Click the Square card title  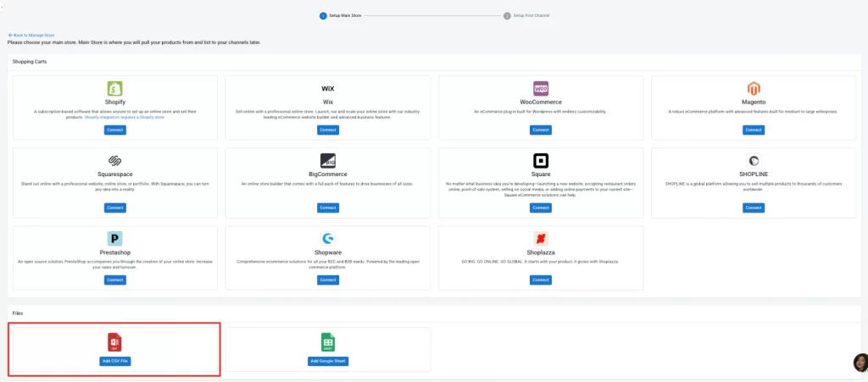pyautogui.click(x=541, y=174)
